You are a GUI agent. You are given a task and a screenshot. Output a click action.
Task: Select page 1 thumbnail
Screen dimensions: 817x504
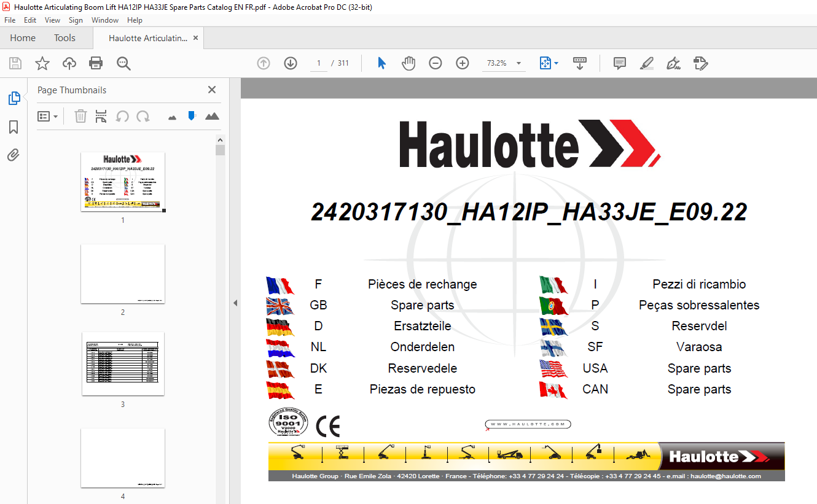[x=123, y=182]
